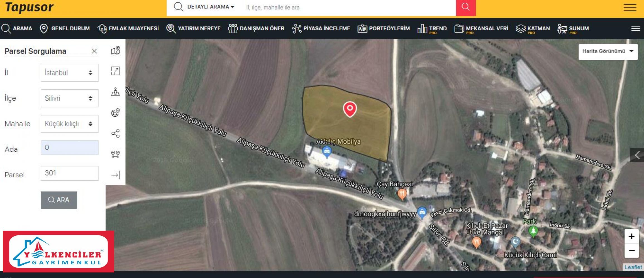Screen dimensions: 644x278
Task: Zoom in the map with plus button
Action: point(631,237)
